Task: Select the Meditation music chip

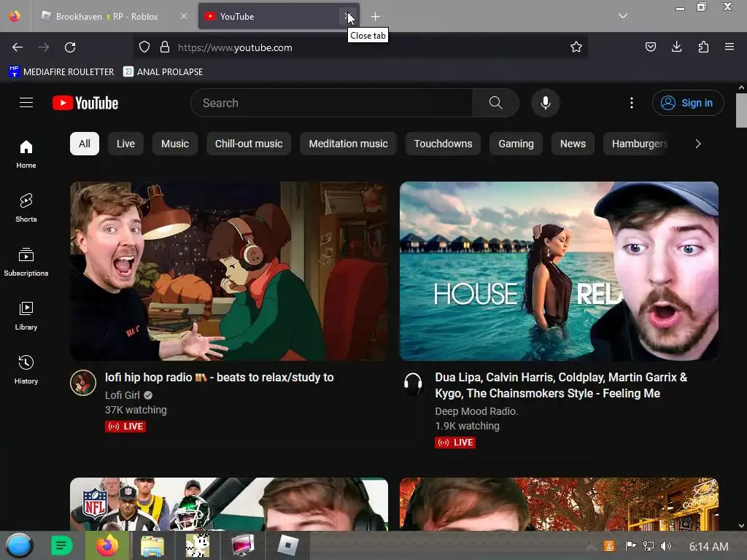Action: click(348, 144)
